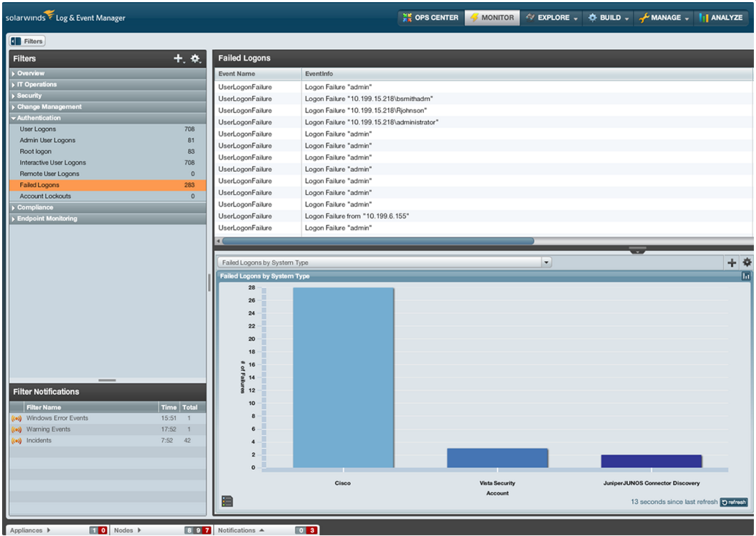This screenshot has width=756, height=536.
Task: Click the chart type icon in widget header
Action: [x=746, y=276]
